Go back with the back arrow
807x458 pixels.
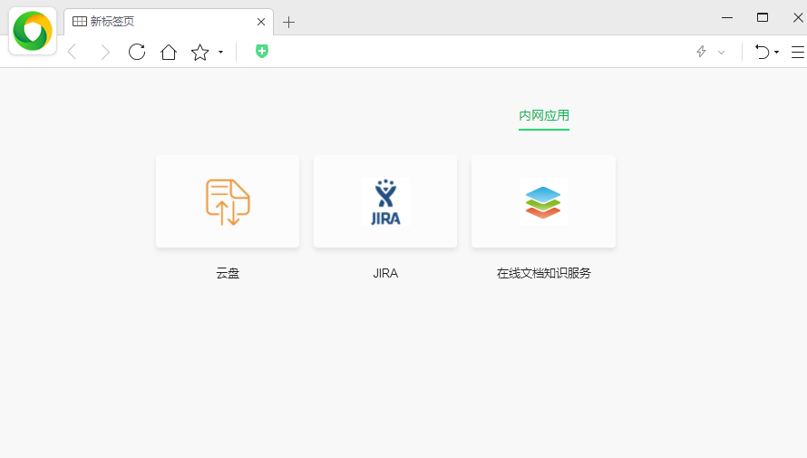pyautogui.click(x=73, y=52)
